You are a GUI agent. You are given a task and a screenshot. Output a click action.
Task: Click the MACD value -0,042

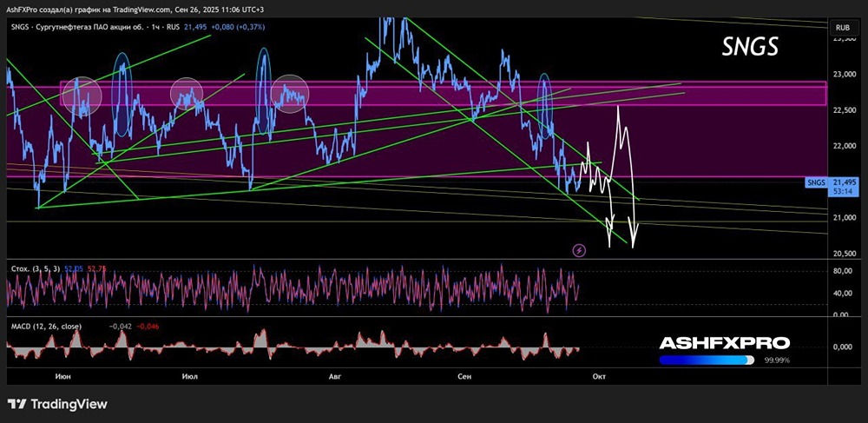coord(122,327)
